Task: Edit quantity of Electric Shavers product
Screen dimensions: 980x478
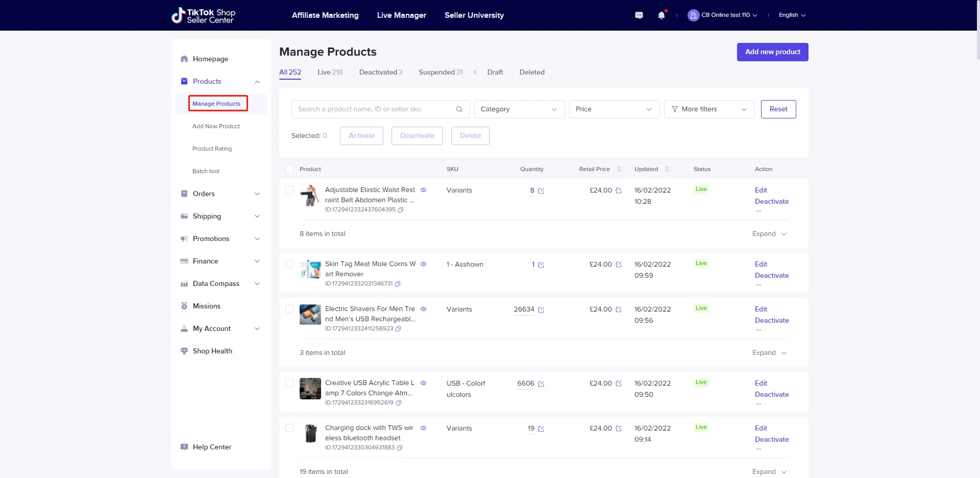Action: click(x=541, y=310)
